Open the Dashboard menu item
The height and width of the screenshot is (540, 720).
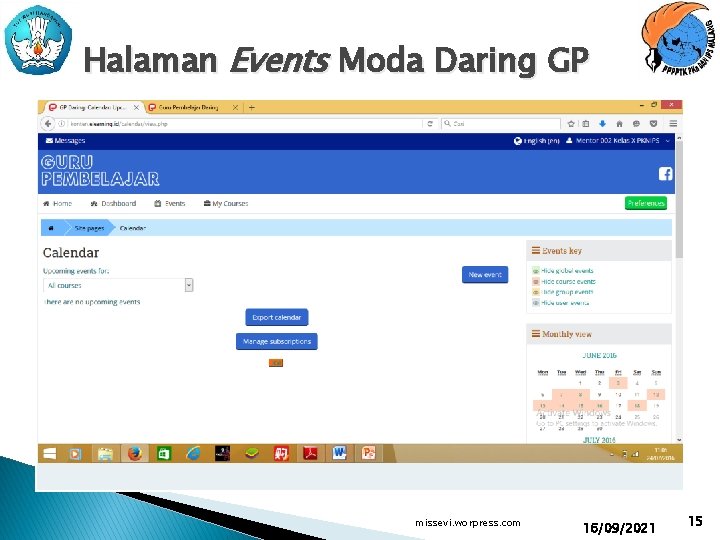[113, 203]
